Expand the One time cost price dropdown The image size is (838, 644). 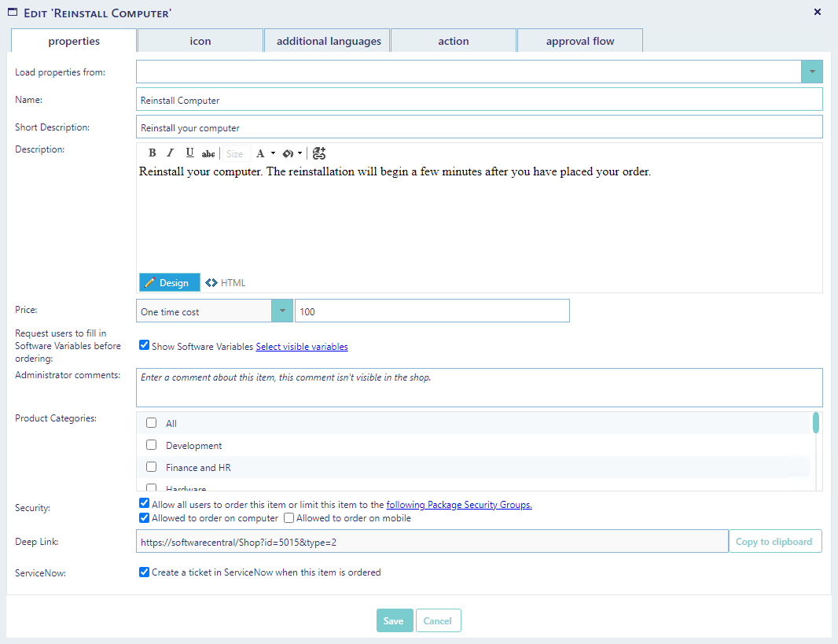(281, 311)
